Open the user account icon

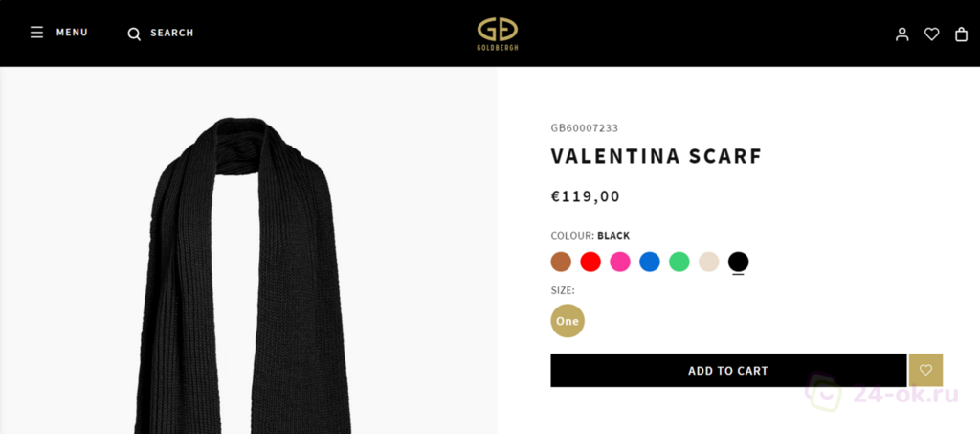(902, 34)
